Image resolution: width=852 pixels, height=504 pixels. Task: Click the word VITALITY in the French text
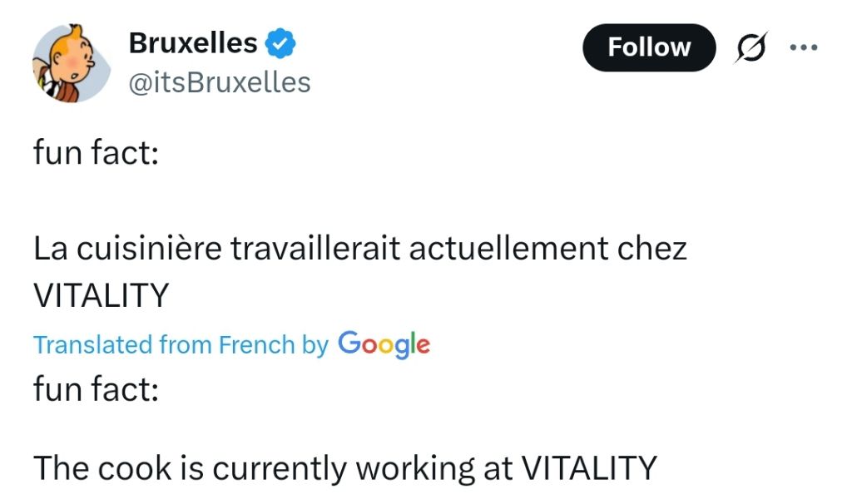(x=101, y=295)
